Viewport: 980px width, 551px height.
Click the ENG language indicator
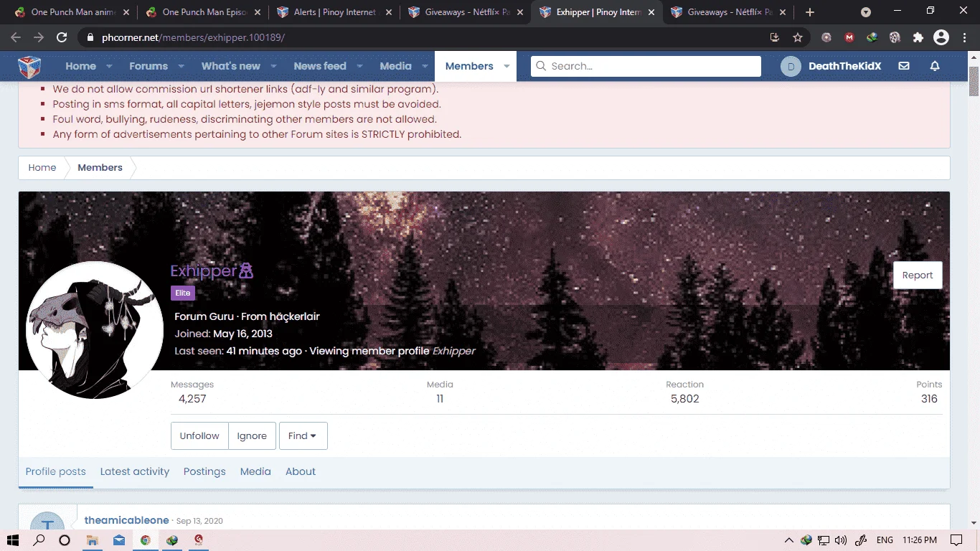885,540
